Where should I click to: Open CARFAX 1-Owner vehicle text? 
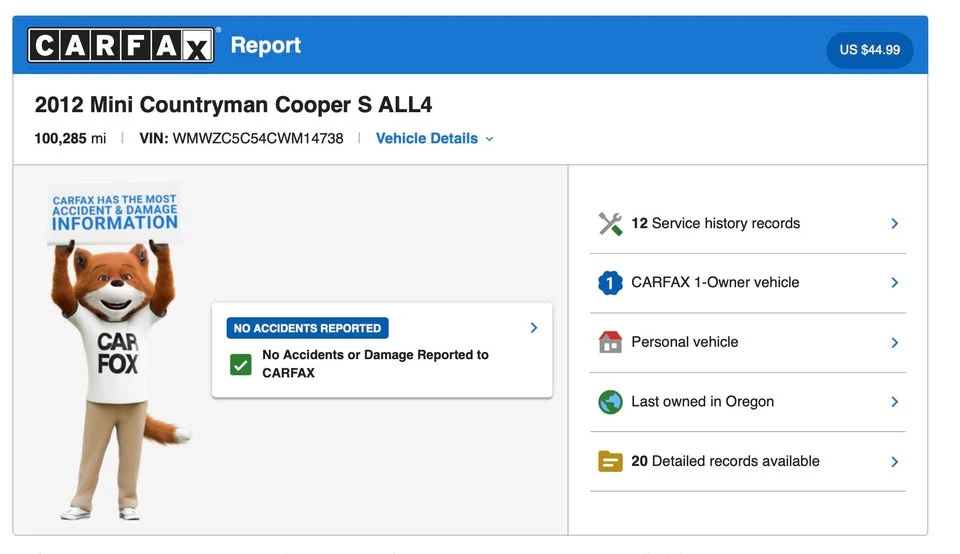[715, 282]
